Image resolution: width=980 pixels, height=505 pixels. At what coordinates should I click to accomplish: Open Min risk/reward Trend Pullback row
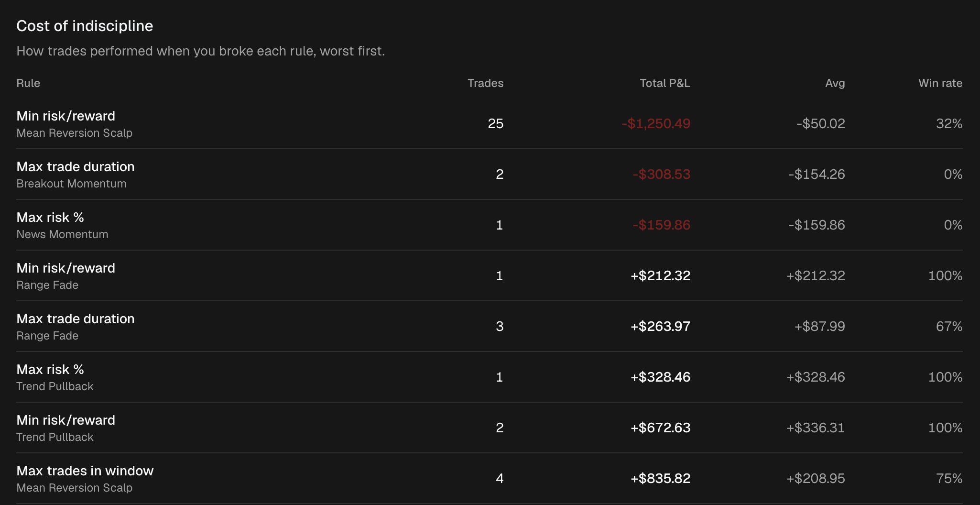pos(490,428)
